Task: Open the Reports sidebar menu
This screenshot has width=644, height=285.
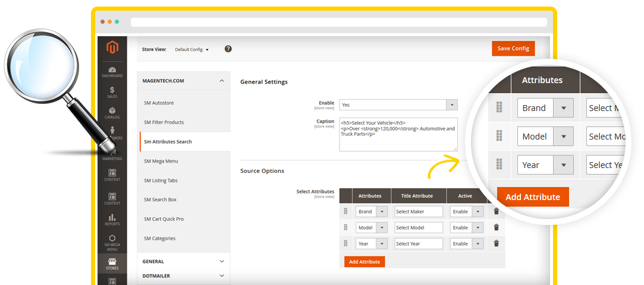Action: pos(112,220)
